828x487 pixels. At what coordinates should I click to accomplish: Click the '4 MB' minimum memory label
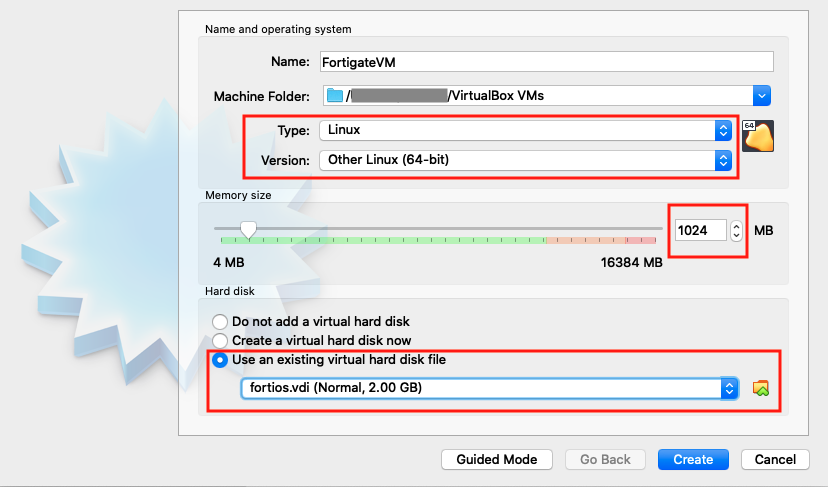pyautogui.click(x=229, y=263)
